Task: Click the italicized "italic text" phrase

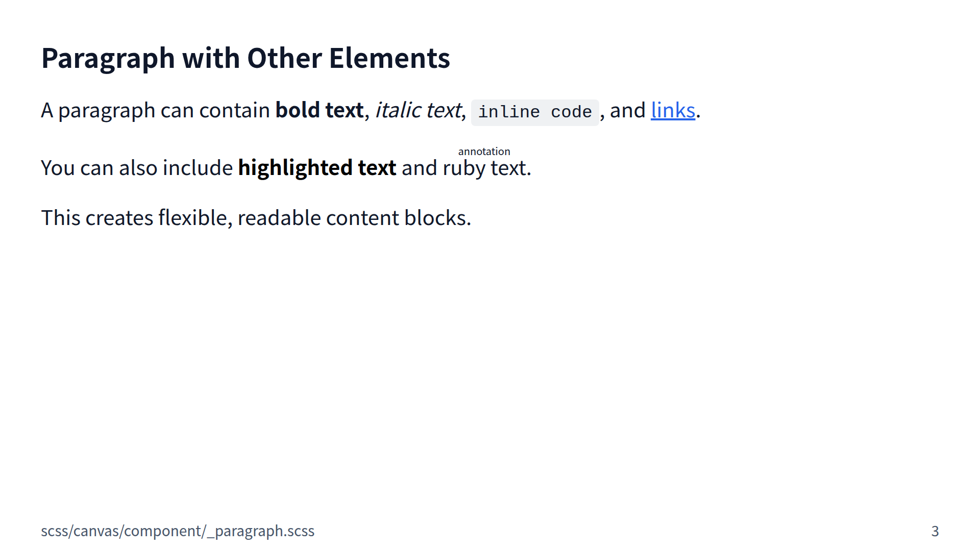Action: click(418, 111)
